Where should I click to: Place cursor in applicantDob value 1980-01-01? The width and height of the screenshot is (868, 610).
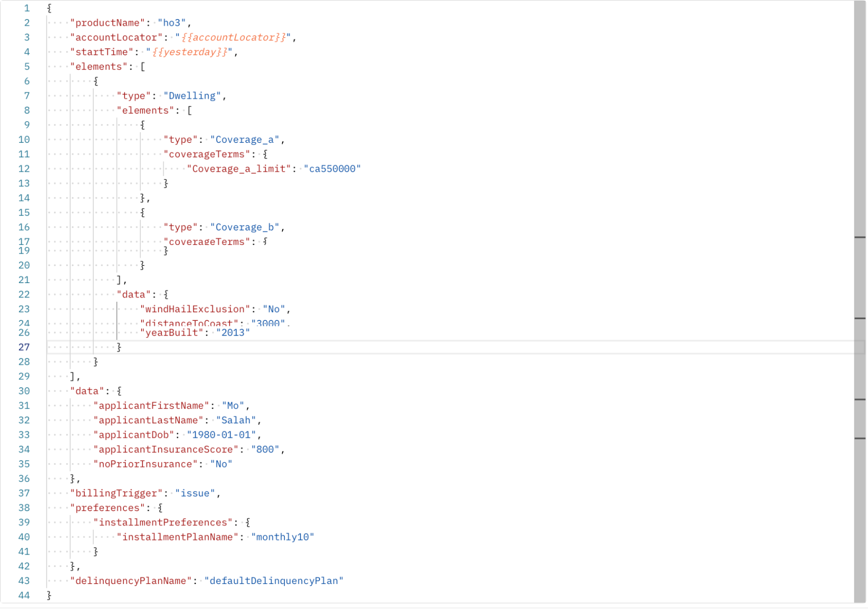tap(221, 435)
